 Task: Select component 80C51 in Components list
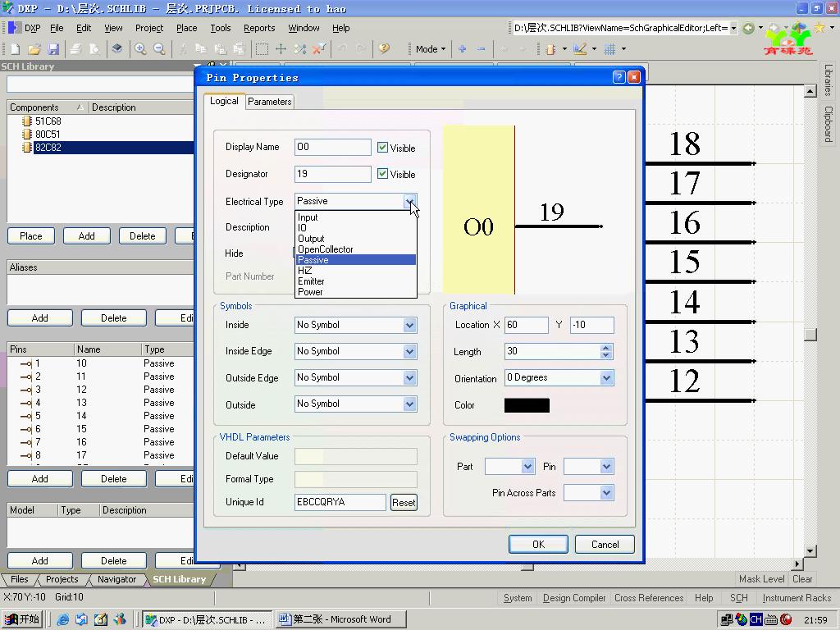coord(48,135)
